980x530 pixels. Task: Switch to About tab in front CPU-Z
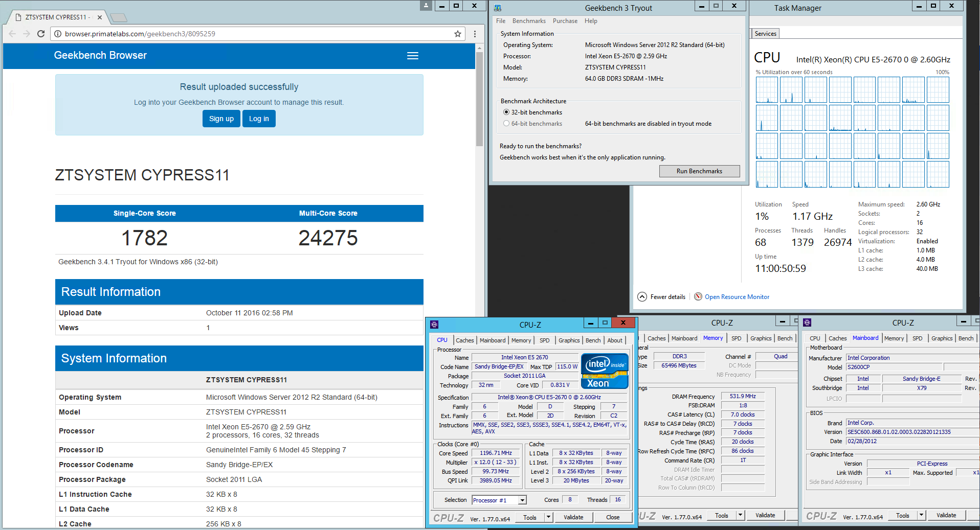[615, 340]
